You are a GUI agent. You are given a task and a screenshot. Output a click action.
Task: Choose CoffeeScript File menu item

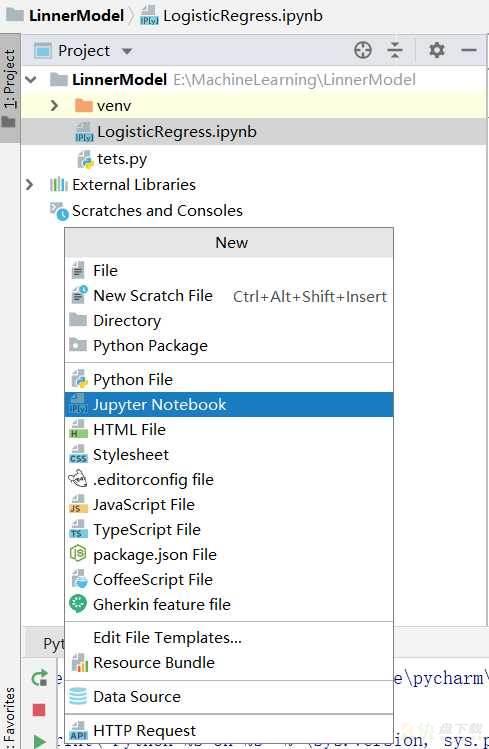coord(229,579)
